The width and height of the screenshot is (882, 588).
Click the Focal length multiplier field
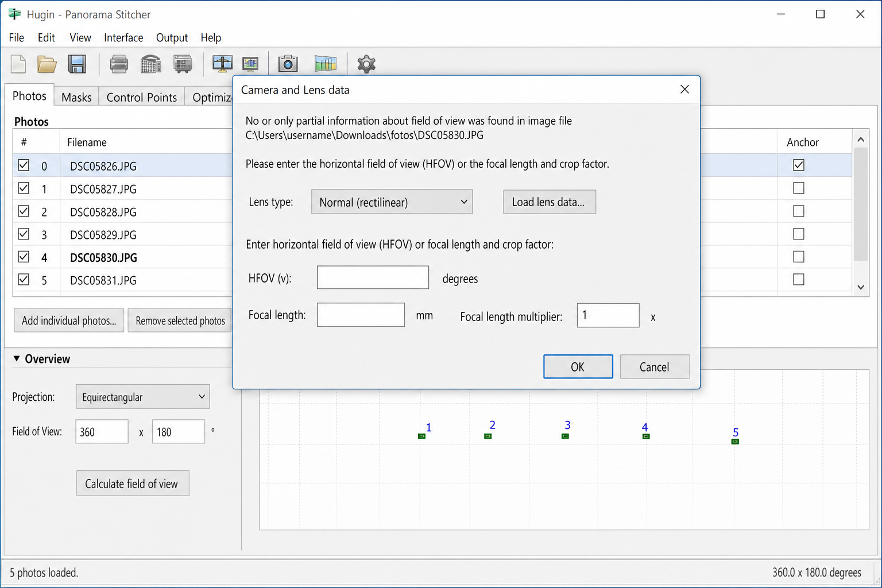tap(608, 315)
